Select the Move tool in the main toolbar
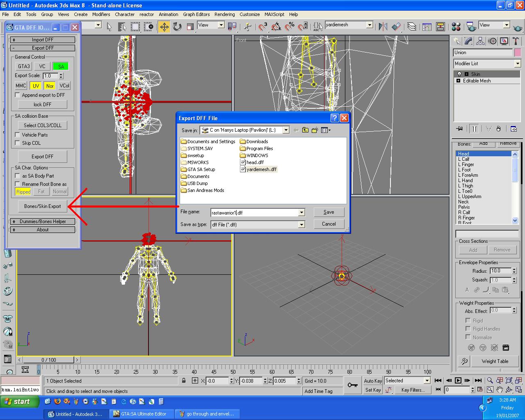Image resolution: width=525 pixels, height=420 pixels. (164, 27)
